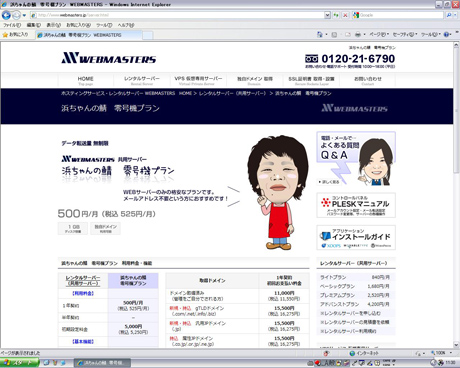Click the search magnifier icon
The width and height of the screenshot is (460, 368).
coord(449,15)
